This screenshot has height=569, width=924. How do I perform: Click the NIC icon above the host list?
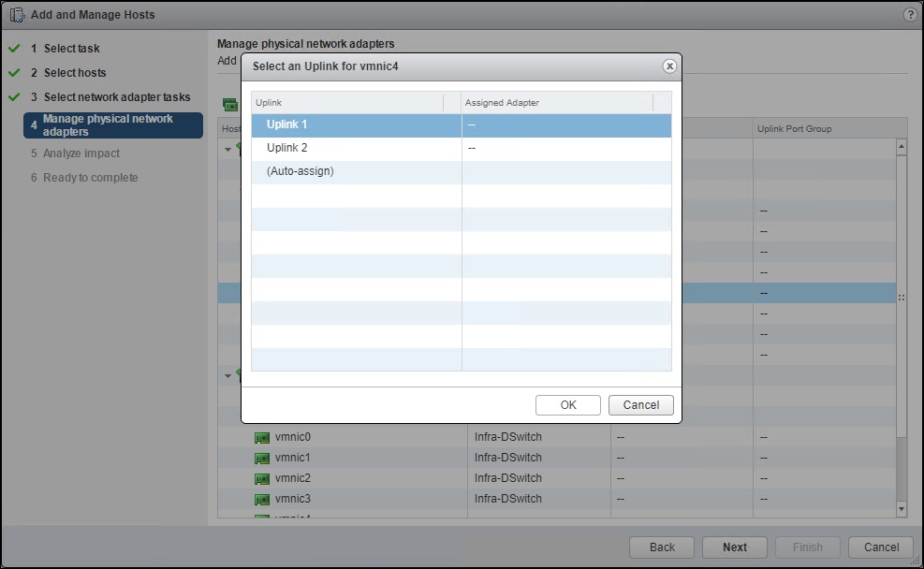229,103
